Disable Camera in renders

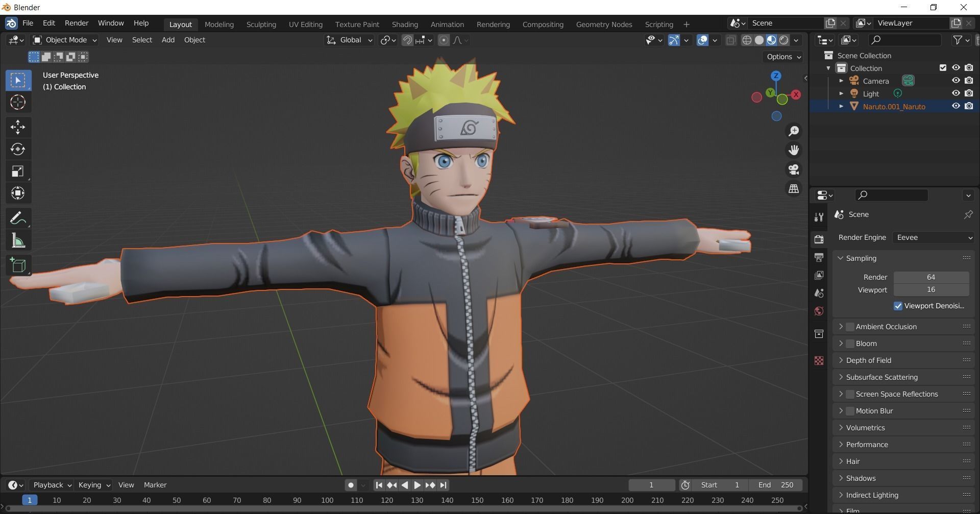969,81
